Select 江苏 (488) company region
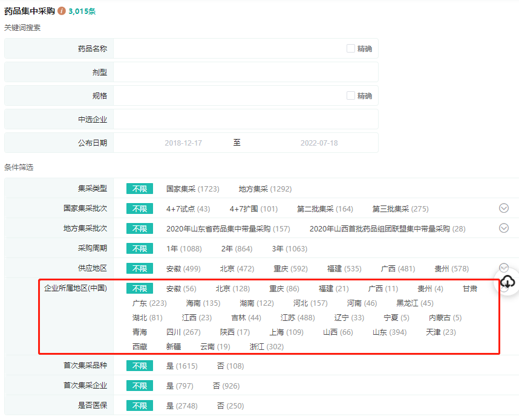519x420 pixels. (x=297, y=318)
